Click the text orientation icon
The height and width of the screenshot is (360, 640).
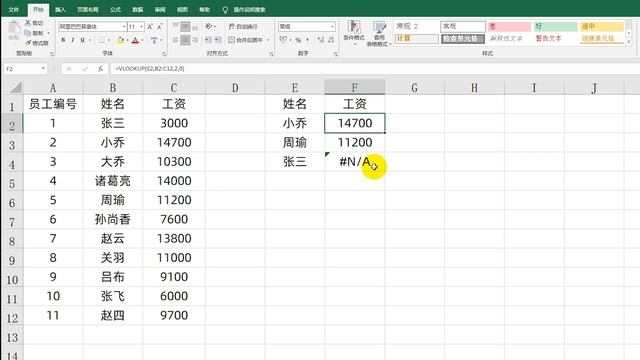coord(209,27)
